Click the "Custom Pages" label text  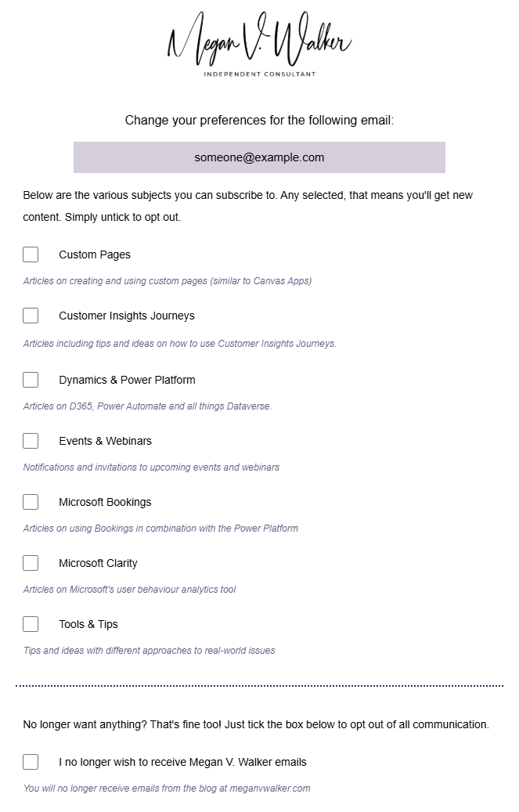(95, 254)
